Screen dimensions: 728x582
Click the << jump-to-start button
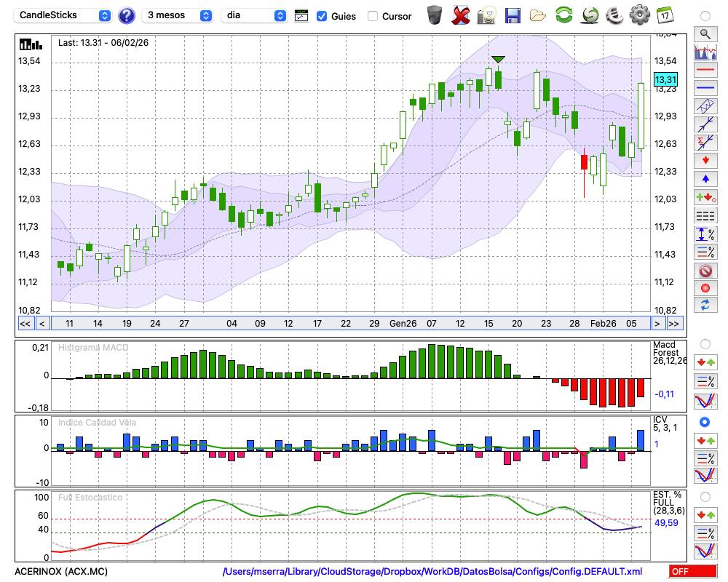pyautogui.click(x=25, y=324)
